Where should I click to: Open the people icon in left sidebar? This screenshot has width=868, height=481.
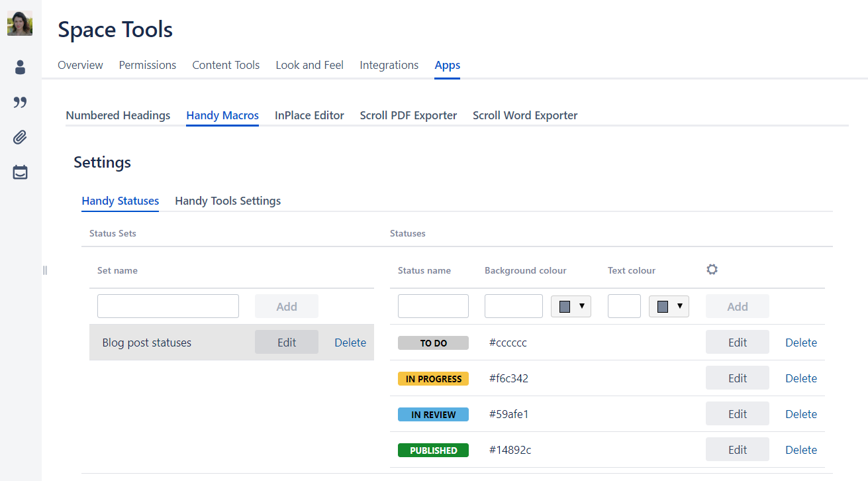click(x=20, y=67)
